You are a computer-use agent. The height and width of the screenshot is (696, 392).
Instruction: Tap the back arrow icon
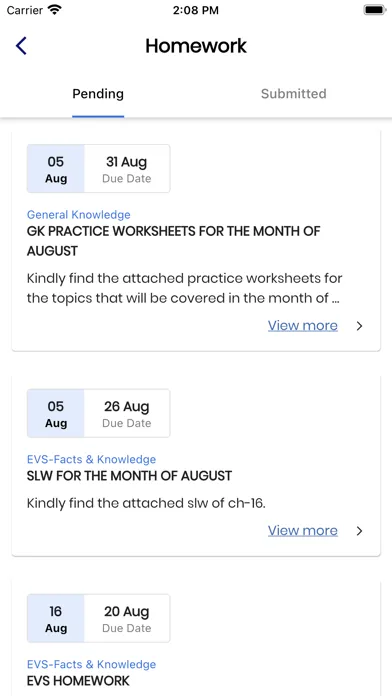(x=21, y=46)
